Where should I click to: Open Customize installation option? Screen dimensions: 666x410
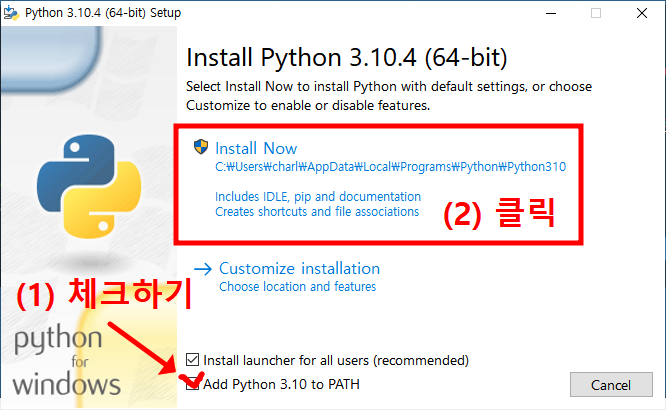pyautogui.click(x=299, y=269)
